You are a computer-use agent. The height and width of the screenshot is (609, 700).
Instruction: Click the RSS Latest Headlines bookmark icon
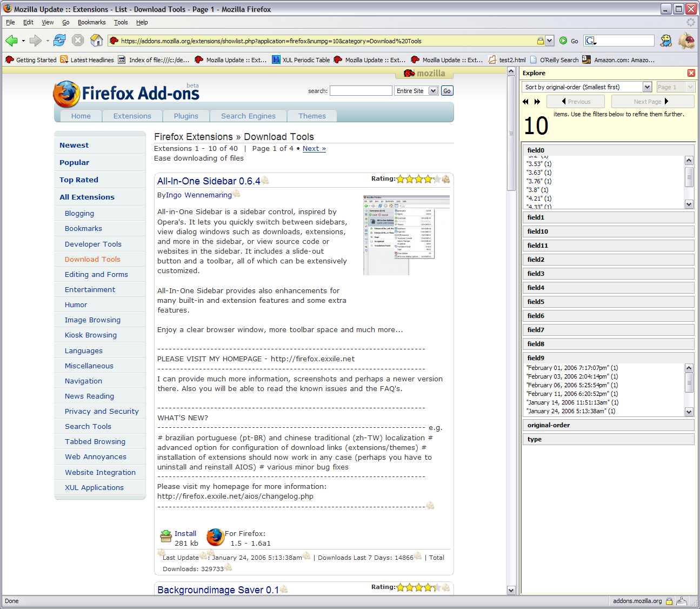[x=64, y=60]
